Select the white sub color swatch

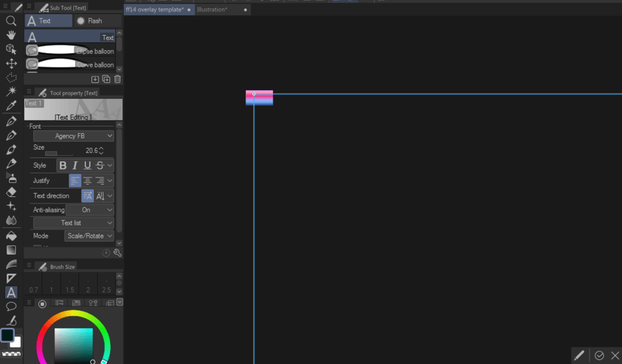[x=16, y=343]
